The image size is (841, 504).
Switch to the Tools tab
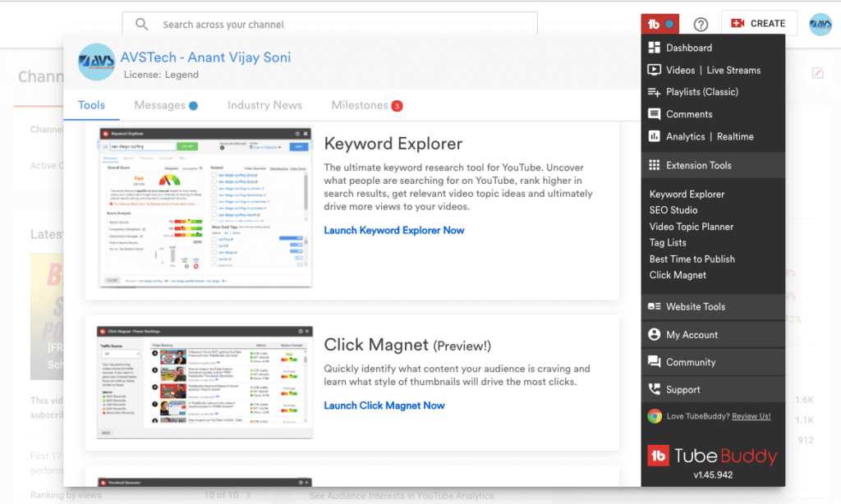(91, 105)
